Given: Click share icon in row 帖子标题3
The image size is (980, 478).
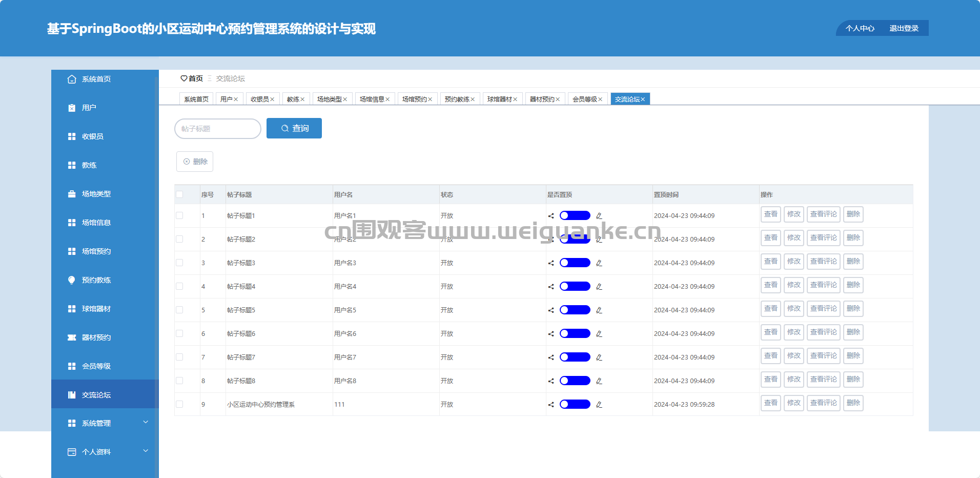Looking at the screenshot, I should click(551, 263).
